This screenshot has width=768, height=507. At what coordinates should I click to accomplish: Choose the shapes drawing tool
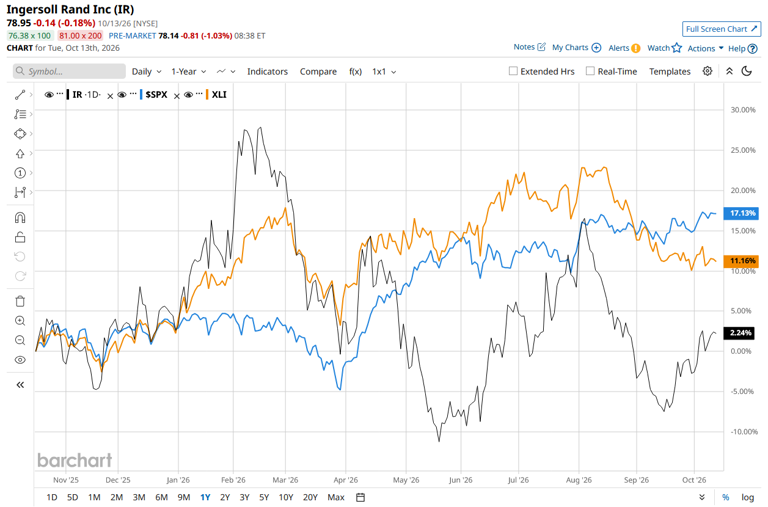[20, 134]
